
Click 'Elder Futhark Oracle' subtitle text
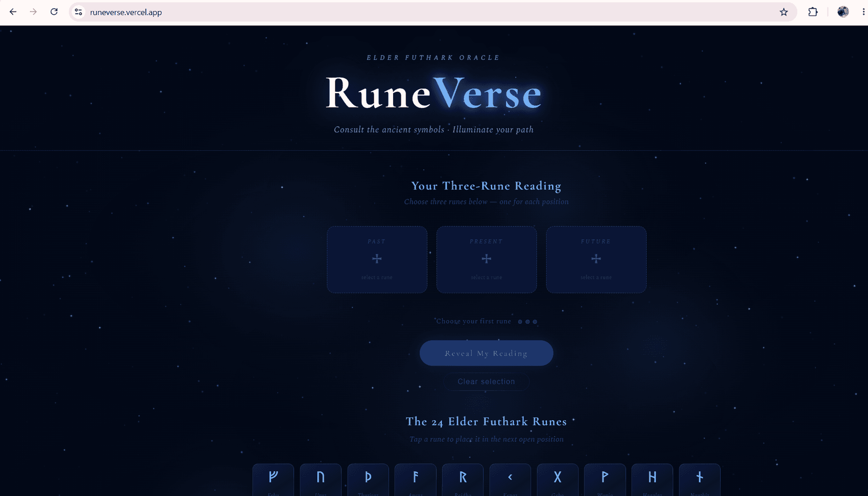click(434, 58)
